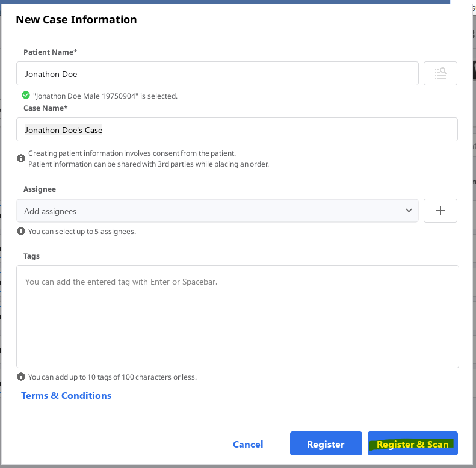This screenshot has height=468, width=476.
Task: Focus the Patient Name input field
Action: click(217, 74)
